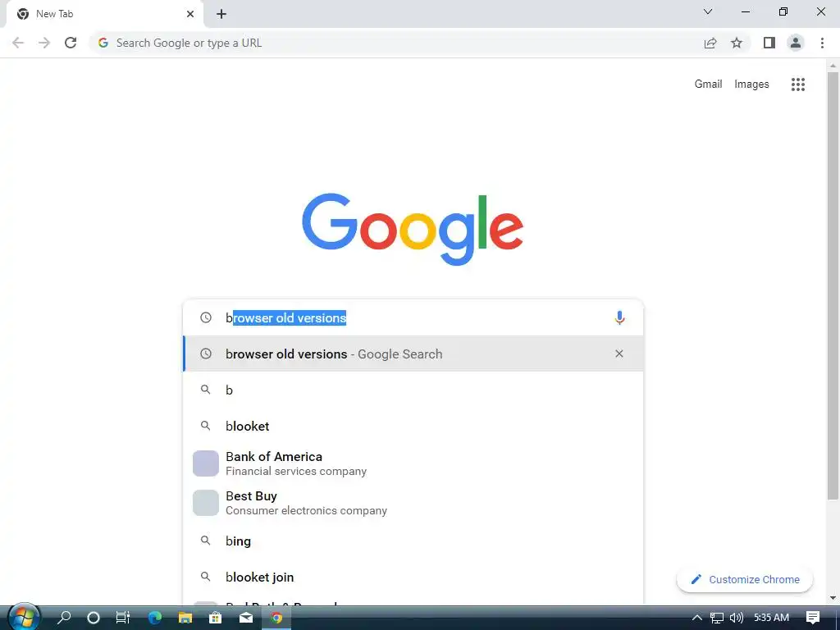Screen dimensions: 840x630
Task: Open the side panel icon
Action: (769, 43)
